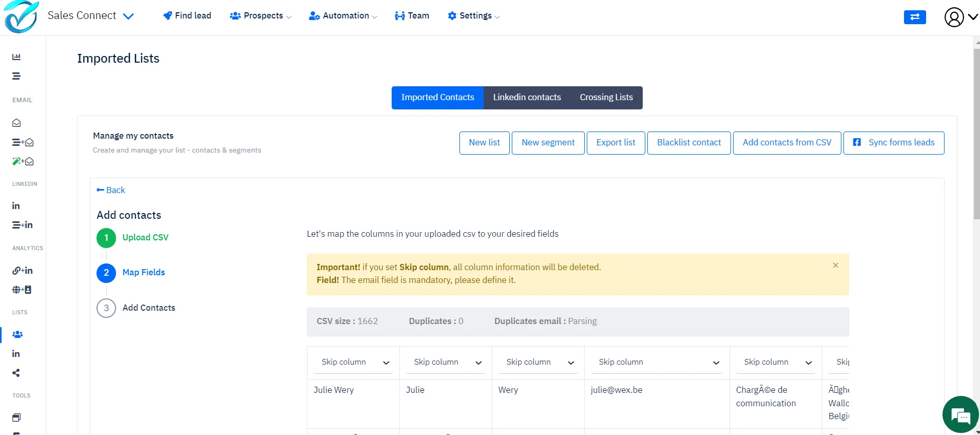Switch to the Linkedin contacts tab
The height and width of the screenshot is (435, 980).
pos(527,98)
